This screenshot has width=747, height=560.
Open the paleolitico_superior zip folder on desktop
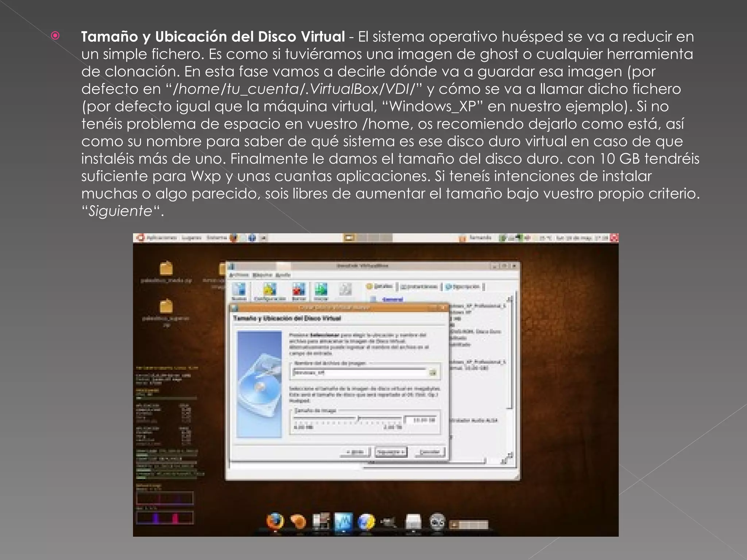pyautogui.click(x=166, y=313)
